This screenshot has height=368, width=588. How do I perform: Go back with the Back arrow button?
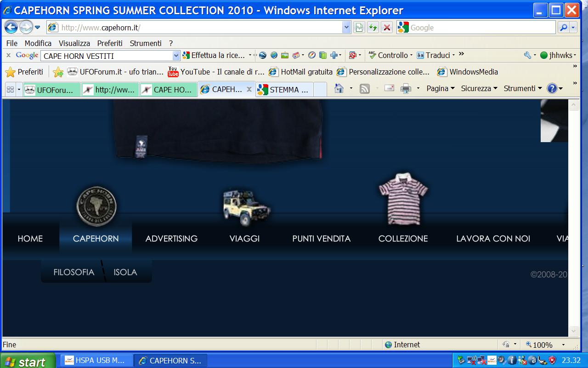11,27
